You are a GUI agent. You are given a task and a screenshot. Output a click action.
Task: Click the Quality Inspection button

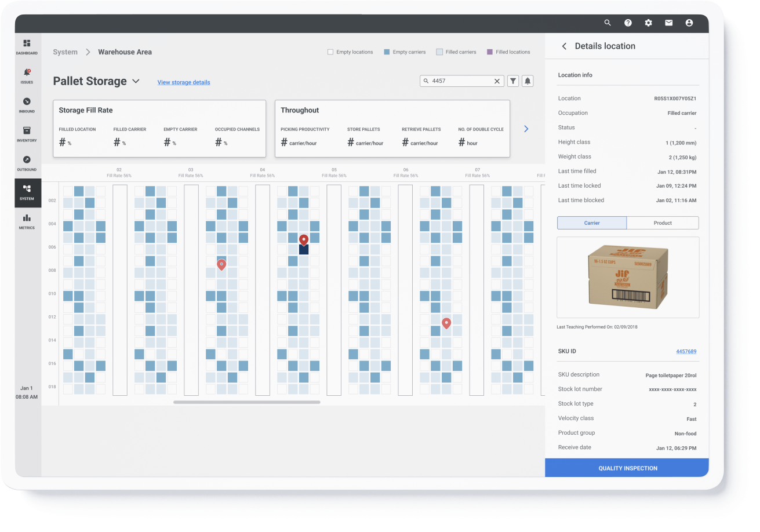pyautogui.click(x=627, y=468)
